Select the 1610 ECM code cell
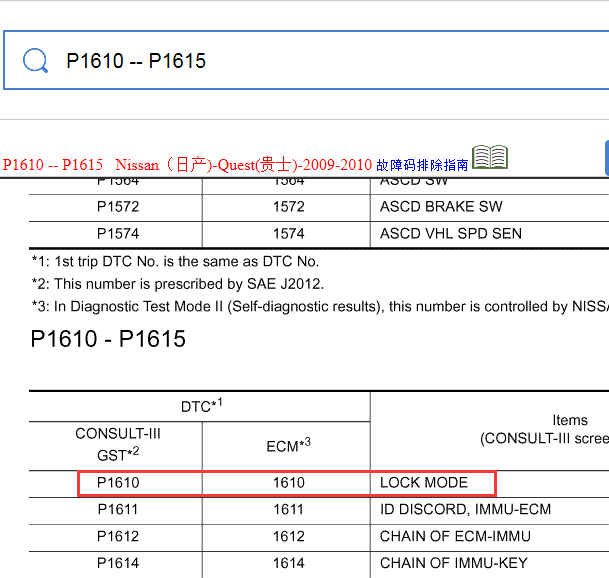This screenshot has height=578, width=609. (x=289, y=483)
